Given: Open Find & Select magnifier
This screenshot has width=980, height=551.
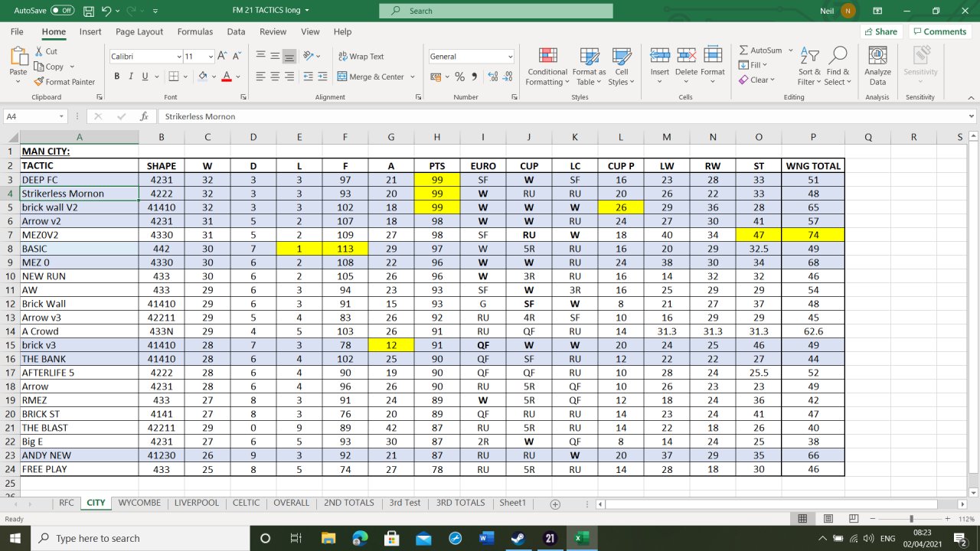Looking at the screenshot, I should 838,67.
